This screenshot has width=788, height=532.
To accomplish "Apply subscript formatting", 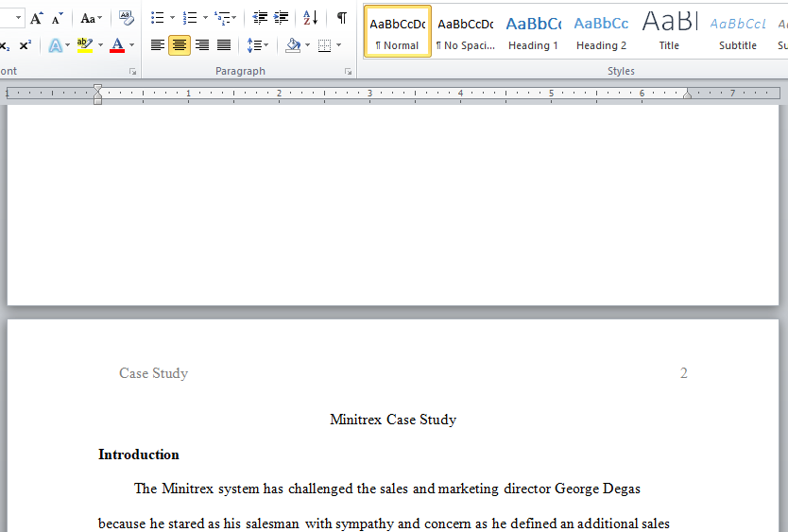I will [x=5, y=45].
